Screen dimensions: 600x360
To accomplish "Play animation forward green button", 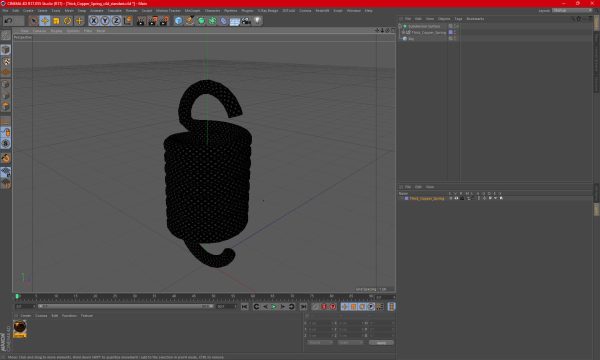I will [x=274, y=307].
